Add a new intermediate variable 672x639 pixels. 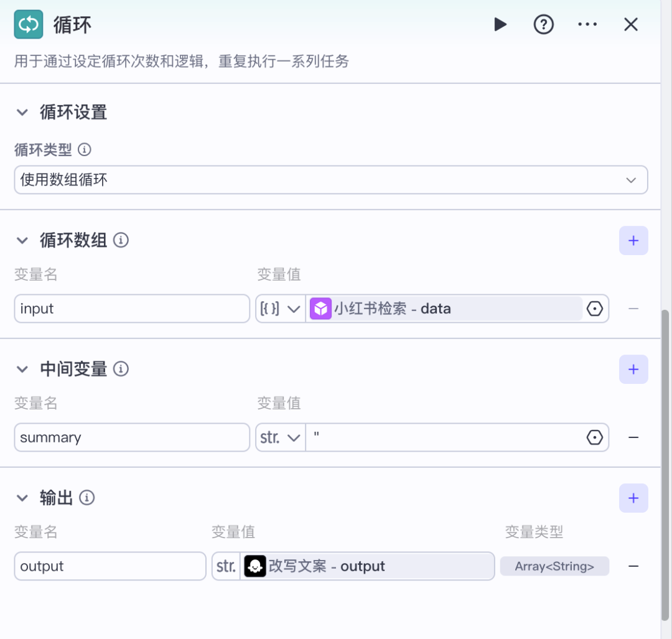[x=633, y=370]
